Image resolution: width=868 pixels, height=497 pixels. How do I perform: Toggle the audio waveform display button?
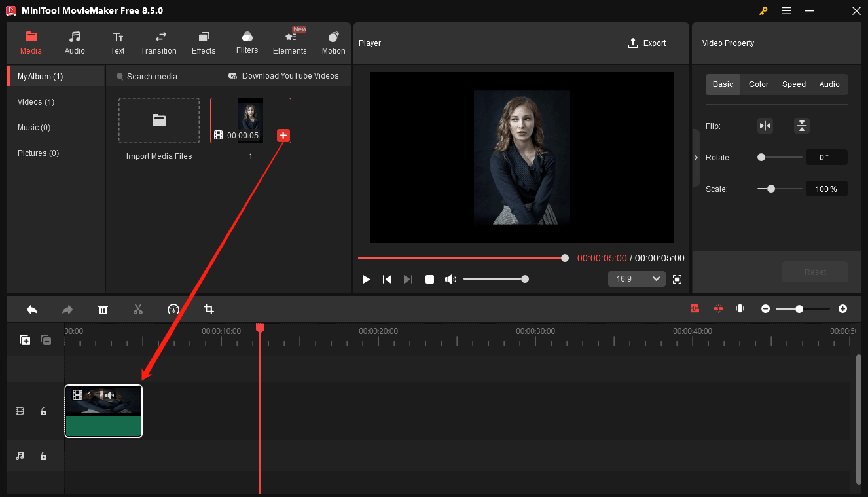coord(740,308)
